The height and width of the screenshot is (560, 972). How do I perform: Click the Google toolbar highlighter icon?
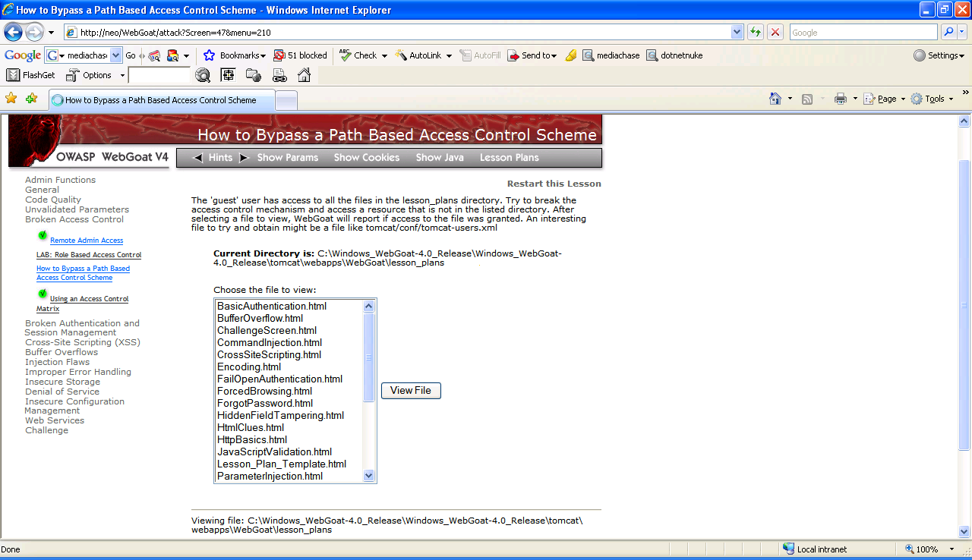point(571,55)
